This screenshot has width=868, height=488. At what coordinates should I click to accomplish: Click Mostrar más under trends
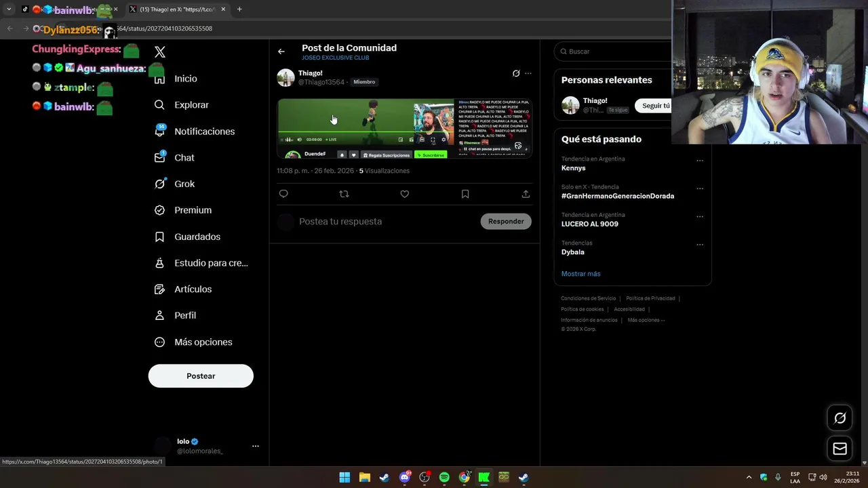(x=581, y=274)
